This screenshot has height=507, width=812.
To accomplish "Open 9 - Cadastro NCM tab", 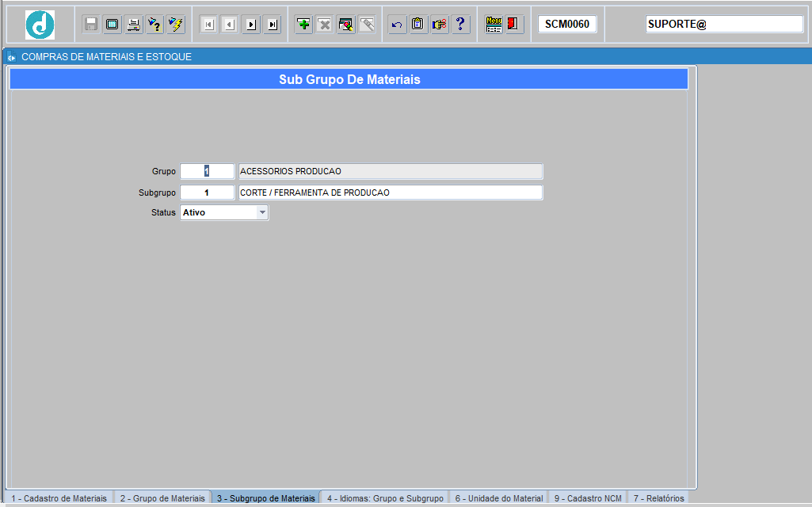I will coord(588,498).
